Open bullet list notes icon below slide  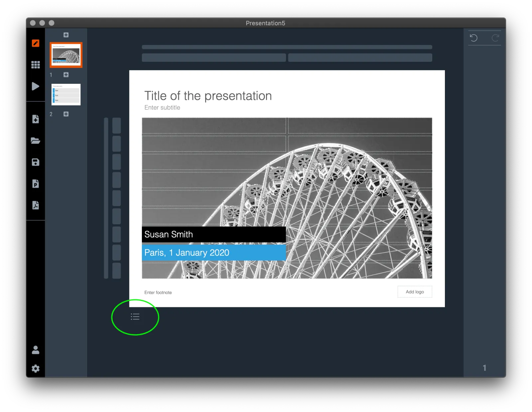[135, 317]
